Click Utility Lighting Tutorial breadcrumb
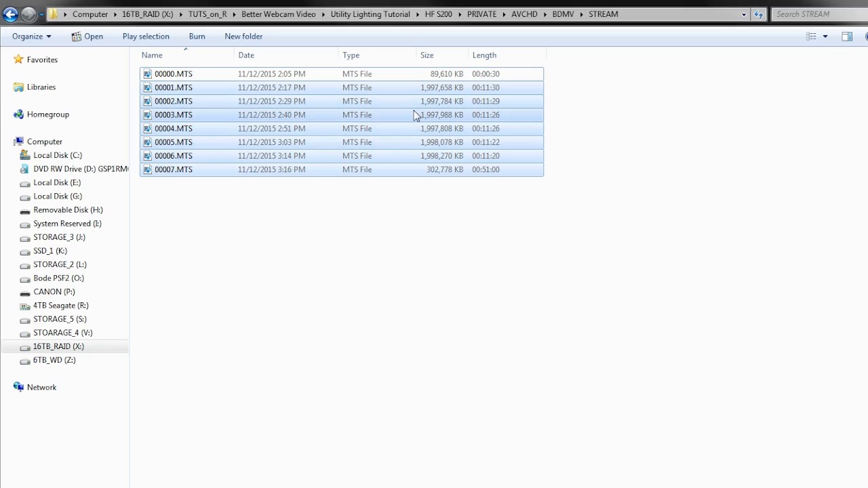Viewport: 868px width, 488px height. 370,14
